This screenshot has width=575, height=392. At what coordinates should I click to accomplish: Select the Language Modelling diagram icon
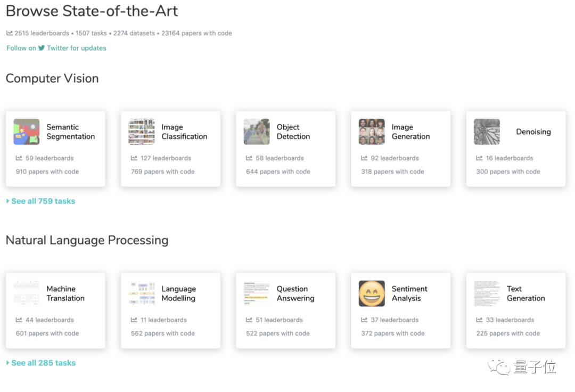pos(142,293)
